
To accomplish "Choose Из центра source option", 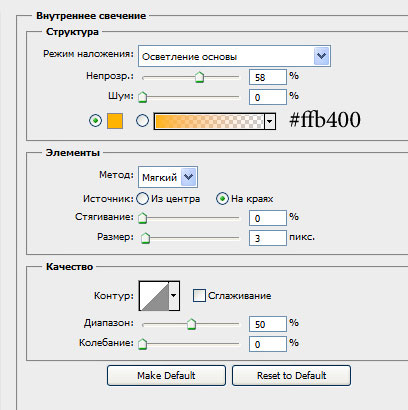I will coord(168,199).
